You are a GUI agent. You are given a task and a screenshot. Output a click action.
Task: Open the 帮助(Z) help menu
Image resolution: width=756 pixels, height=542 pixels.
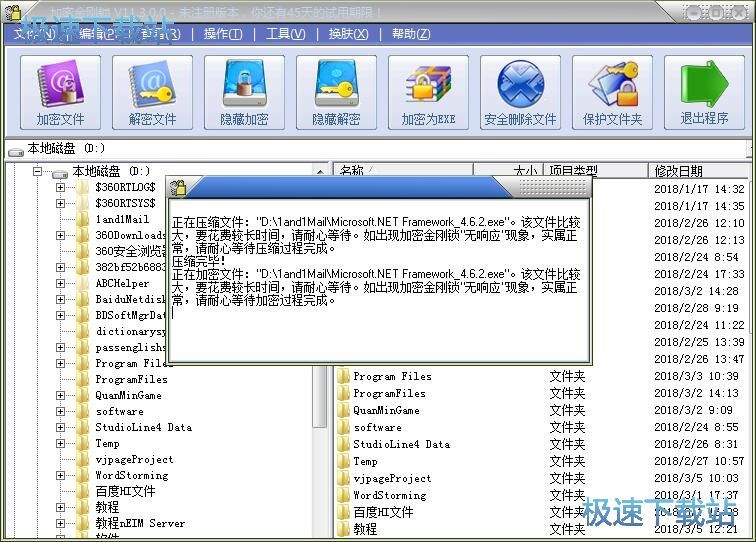coord(411,34)
